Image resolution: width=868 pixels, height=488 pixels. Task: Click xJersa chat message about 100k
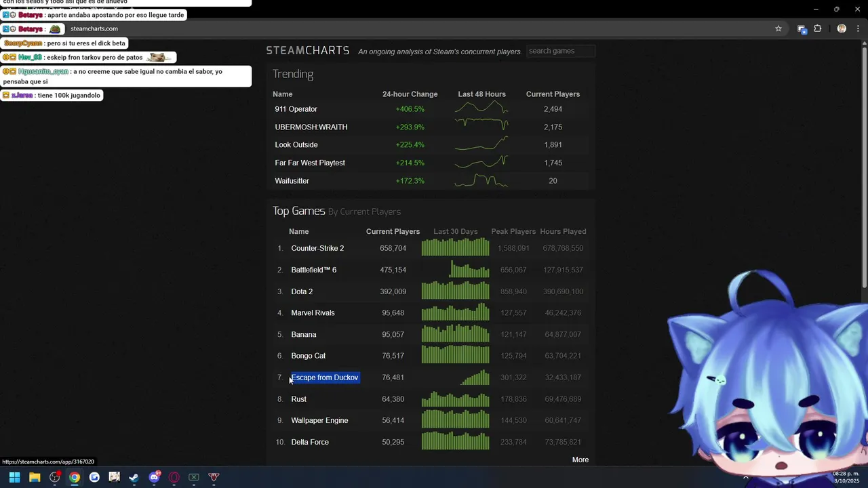tap(52, 96)
